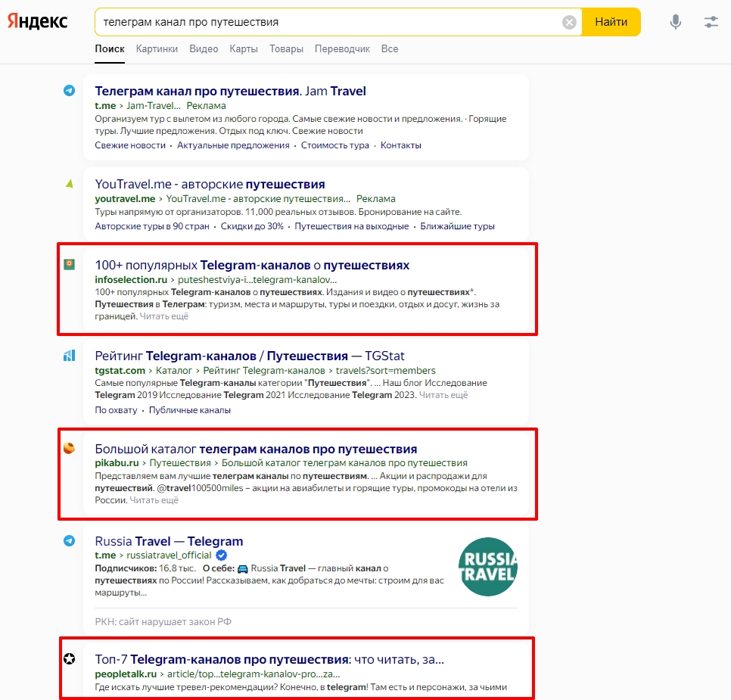Screen dimensions: 731x700
Task: Click Telegram favicon beside Jam Travel ad
Action: (x=69, y=91)
